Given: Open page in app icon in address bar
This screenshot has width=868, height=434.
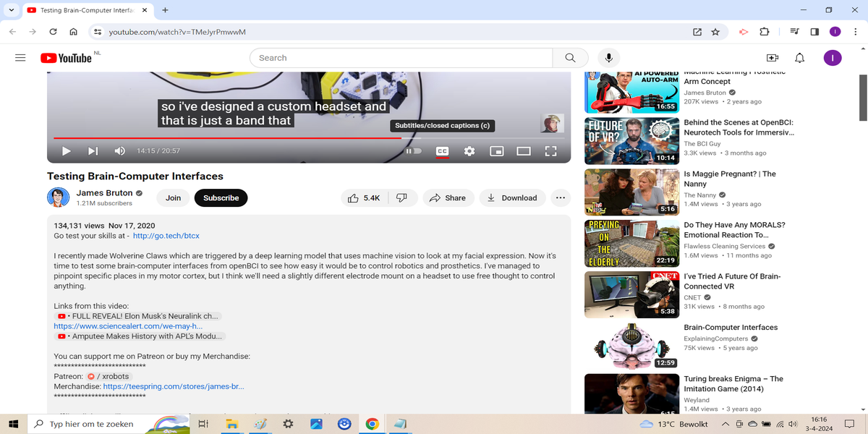Looking at the screenshot, I should coord(697,32).
